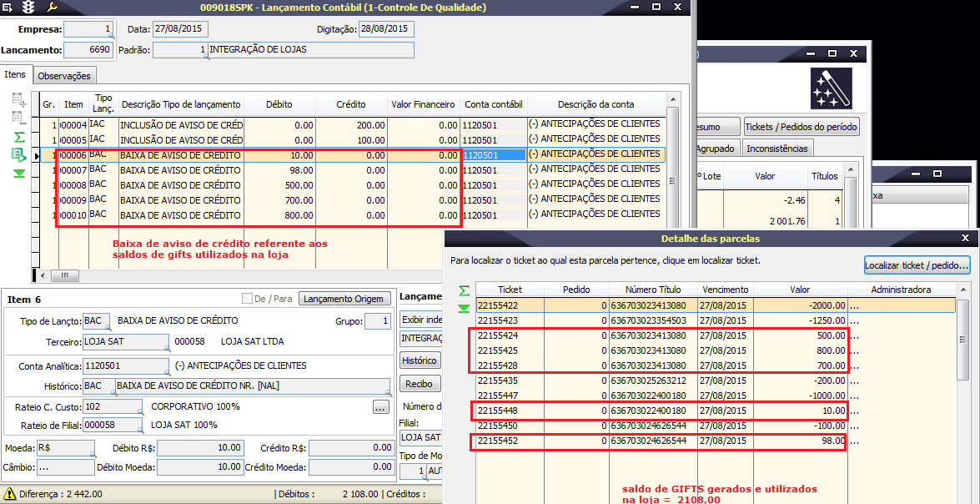Click the Data field 27/08/2015
This screenshot has height=504, width=980.
tap(181, 29)
